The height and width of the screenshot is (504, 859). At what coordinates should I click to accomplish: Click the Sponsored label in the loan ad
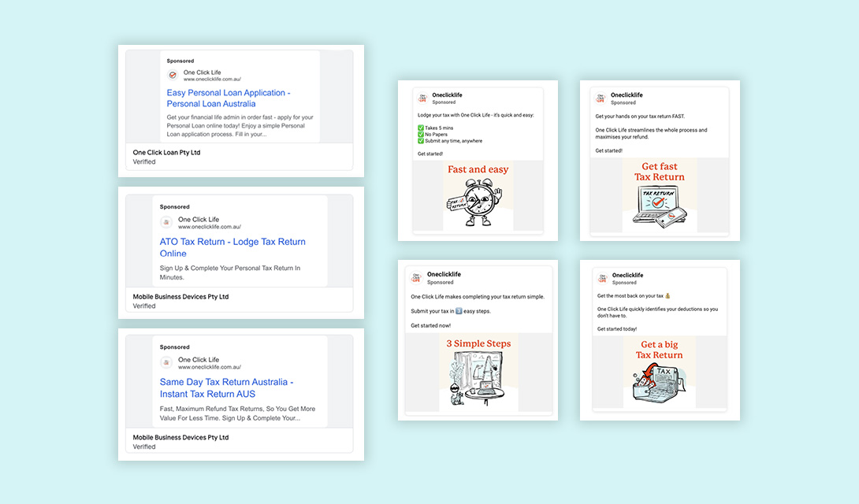coord(180,61)
